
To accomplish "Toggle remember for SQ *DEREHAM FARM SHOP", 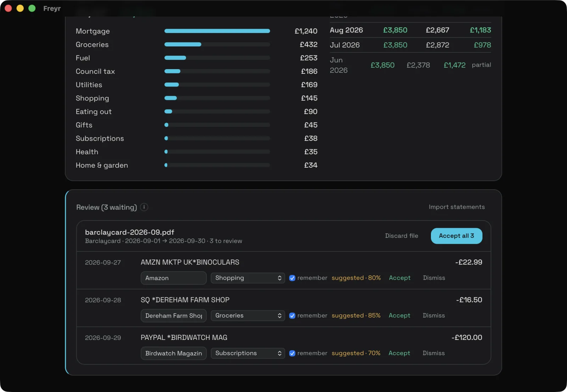I will point(292,315).
